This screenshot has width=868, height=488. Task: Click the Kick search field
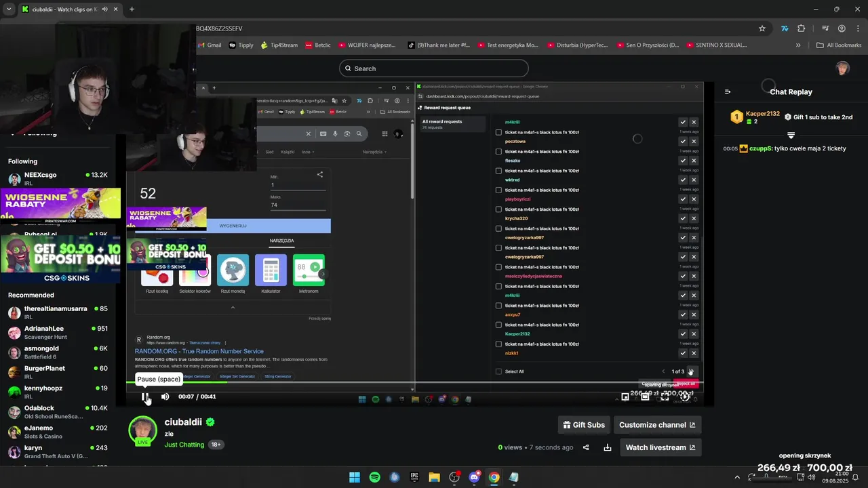point(434,68)
